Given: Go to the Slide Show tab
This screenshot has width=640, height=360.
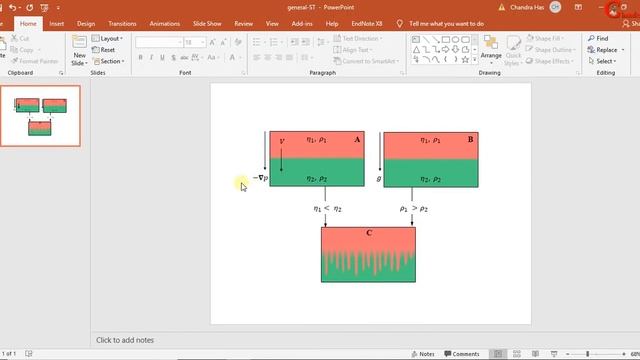Looking at the screenshot, I should click(207, 24).
